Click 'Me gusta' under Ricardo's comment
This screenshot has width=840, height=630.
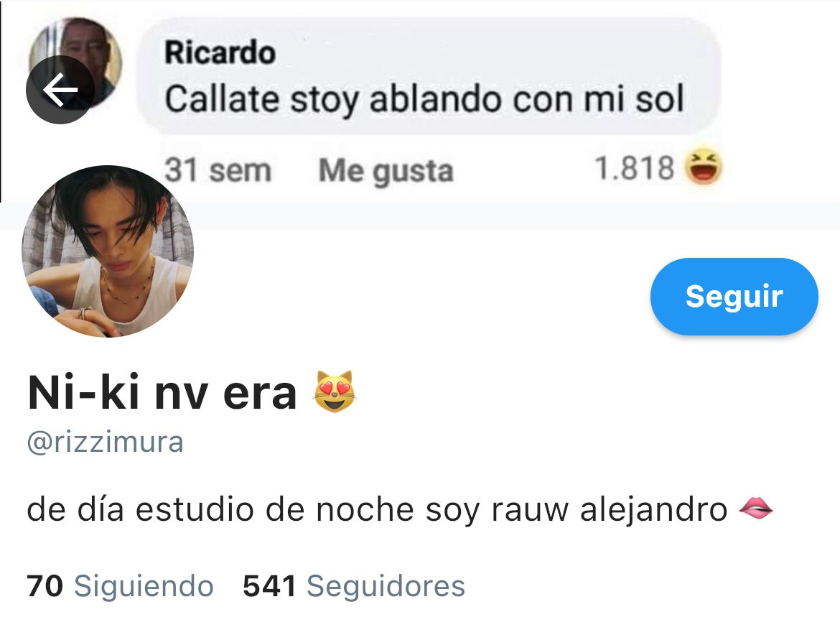point(386,171)
